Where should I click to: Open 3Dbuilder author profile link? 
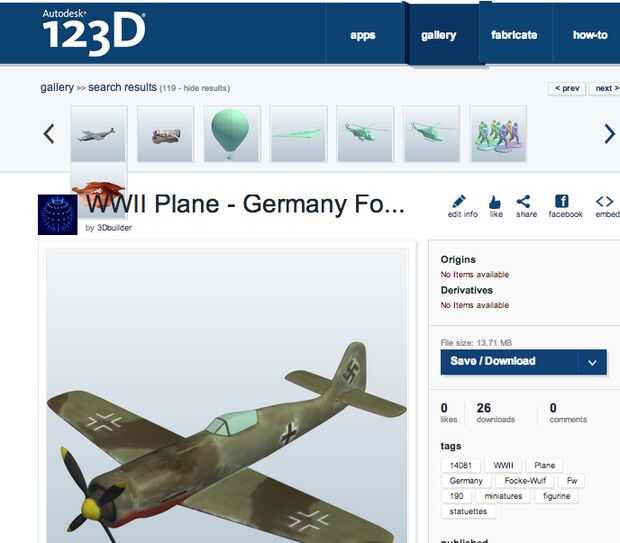click(x=114, y=228)
